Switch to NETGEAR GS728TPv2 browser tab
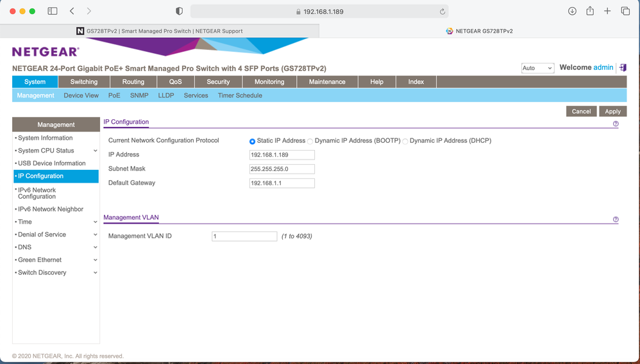This screenshot has width=640, height=364. click(x=480, y=31)
